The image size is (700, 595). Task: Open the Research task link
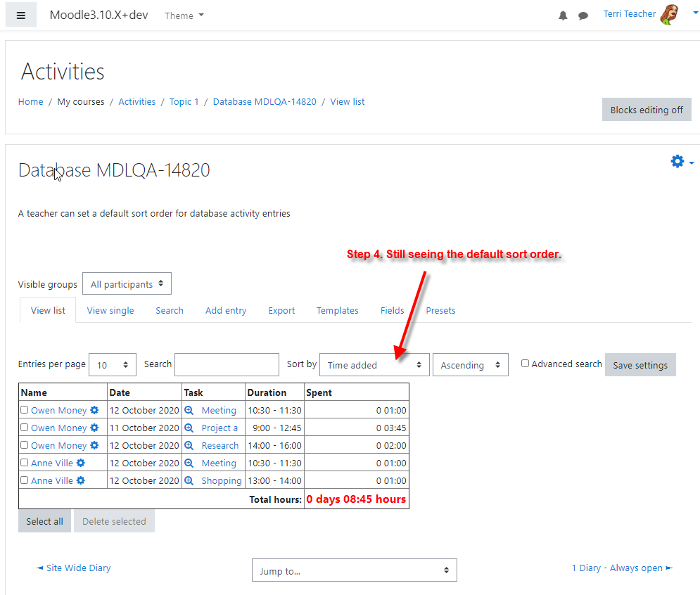click(219, 445)
